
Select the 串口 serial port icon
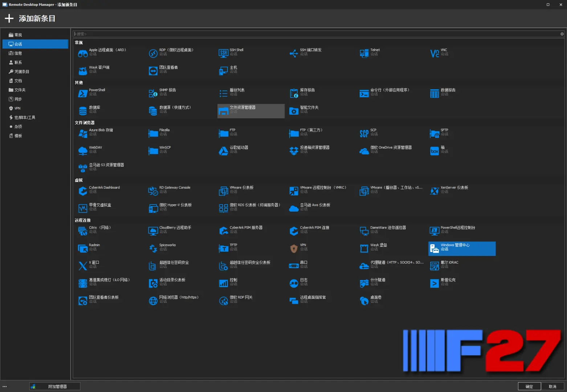pos(294,266)
